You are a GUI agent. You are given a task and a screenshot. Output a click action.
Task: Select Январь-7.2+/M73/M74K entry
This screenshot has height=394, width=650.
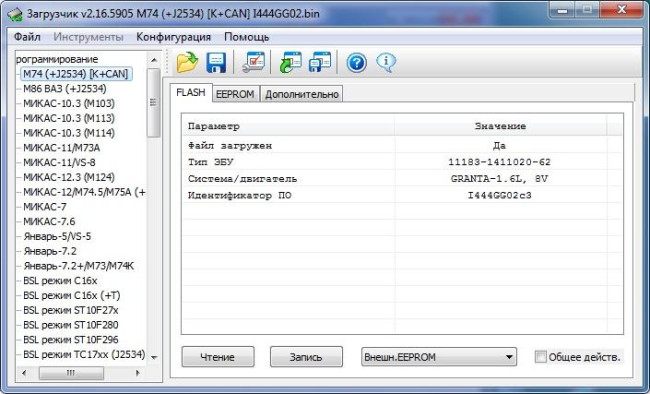click(x=78, y=266)
